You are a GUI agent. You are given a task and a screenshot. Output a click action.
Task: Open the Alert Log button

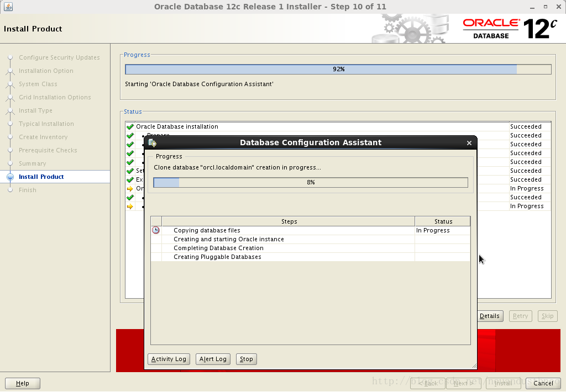pos(213,359)
